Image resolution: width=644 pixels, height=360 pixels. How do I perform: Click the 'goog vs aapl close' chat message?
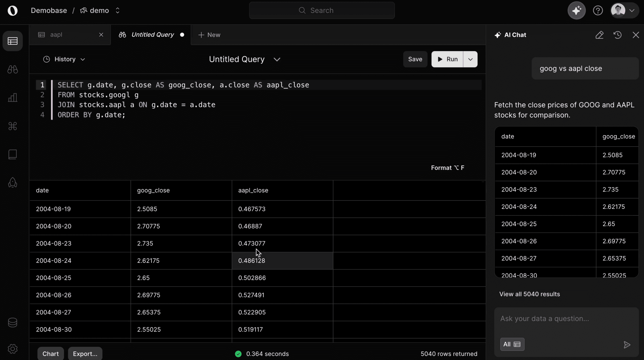pyautogui.click(x=585, y=68)
